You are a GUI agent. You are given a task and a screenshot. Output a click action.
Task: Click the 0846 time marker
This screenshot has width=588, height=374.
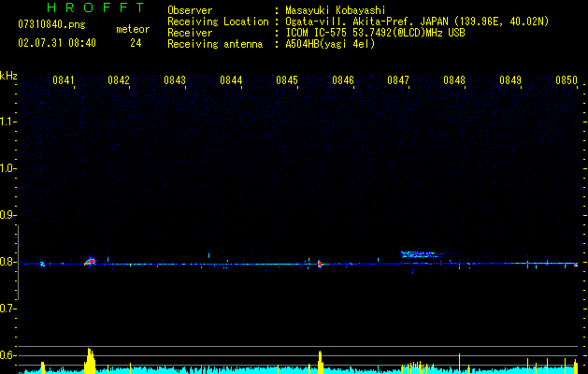(x=343, y=80)
